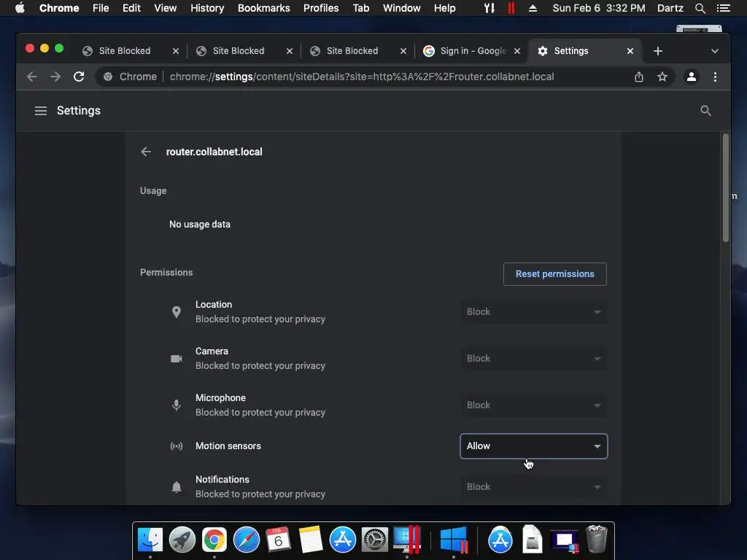Open the History menu
747x560 pixels.
pos(207,8)
